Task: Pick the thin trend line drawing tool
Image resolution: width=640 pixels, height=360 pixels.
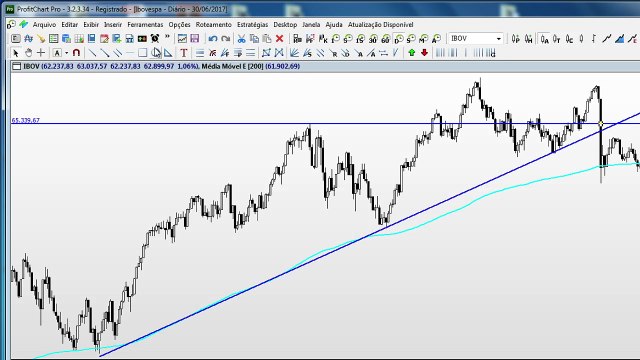Action: 93,53
